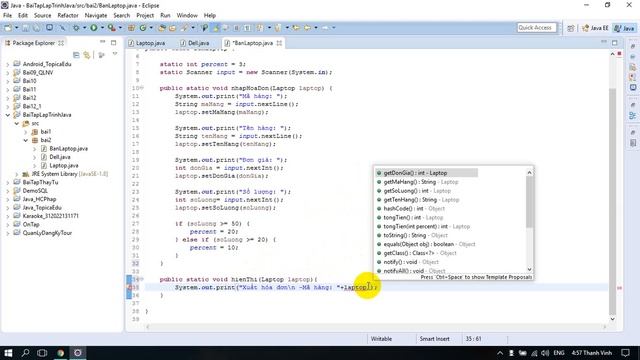Collapse the BaiTapLapTrinhJava project
The width and height of the screenshot is (640, 360).
tap(8, 115)
